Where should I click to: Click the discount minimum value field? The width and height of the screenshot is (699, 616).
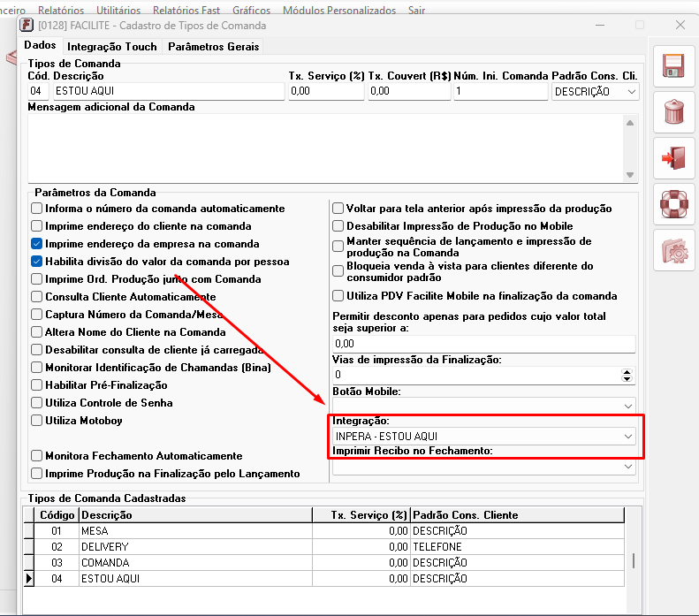[483, 344]
